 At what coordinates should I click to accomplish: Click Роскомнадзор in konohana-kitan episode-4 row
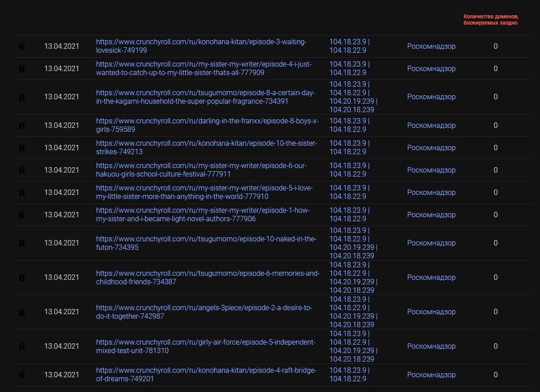(x=431, y=375)
